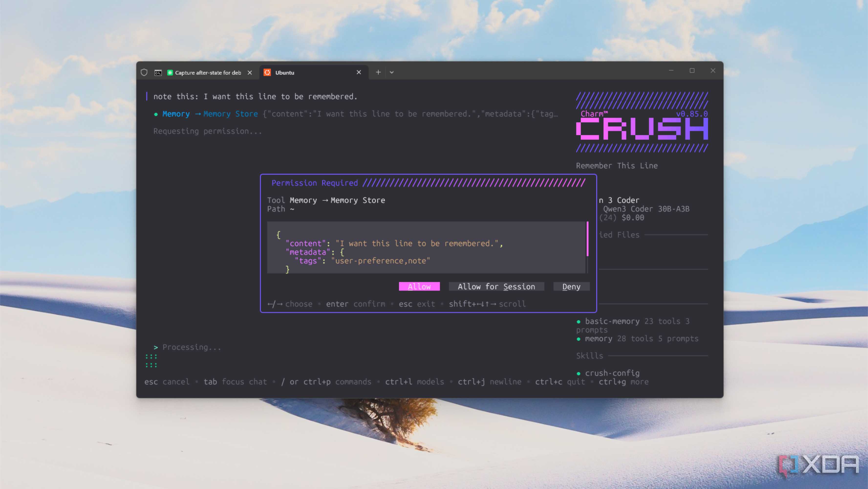Click the blue "Memory → Memory Store" tool call text
Screen dimensions: 868x489
(x=210, y=114)
